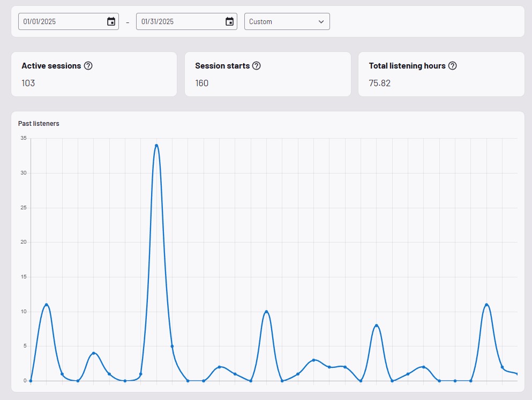Viewport: 532px width, 400px height.
Task: Expand the Custom date range dropdown
Action: click(x=287, y=21)
